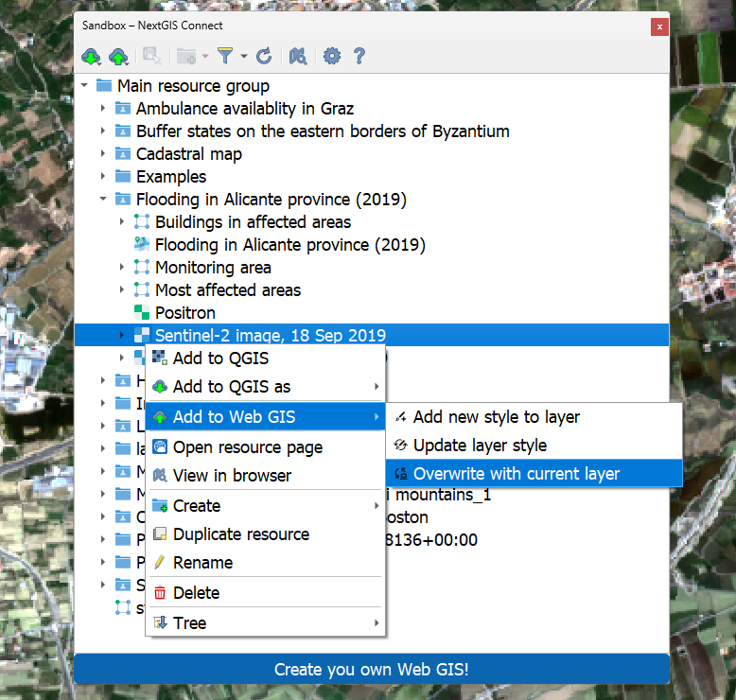Select the Examples folder
The width and height of the screenshot is (736, 700).
coord(171,177)
